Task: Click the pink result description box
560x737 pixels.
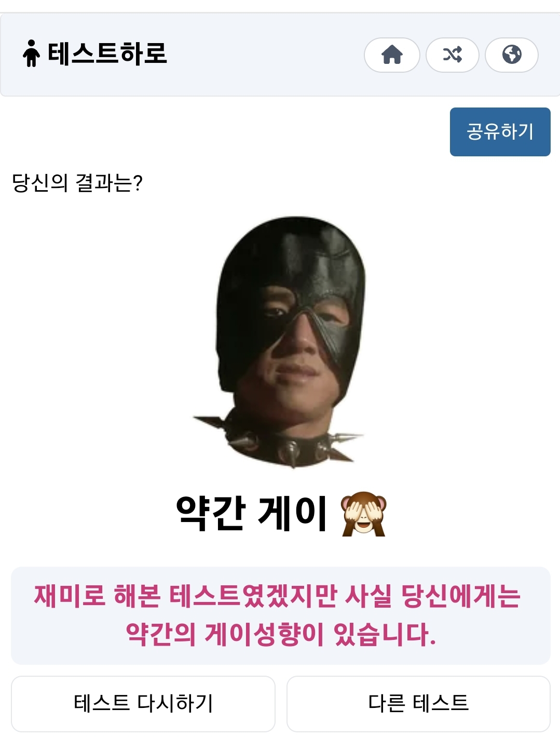Action: [280, 615]
